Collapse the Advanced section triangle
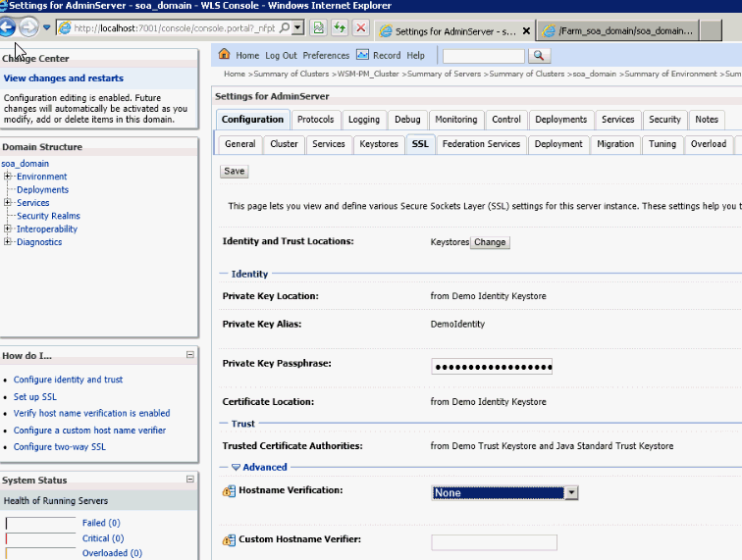 [x=236, y=467]
